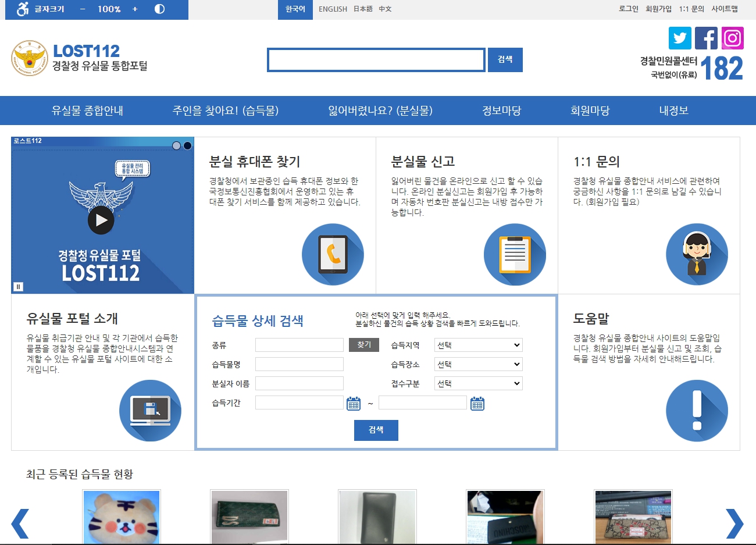Switch language to 中文

[385, 9]
